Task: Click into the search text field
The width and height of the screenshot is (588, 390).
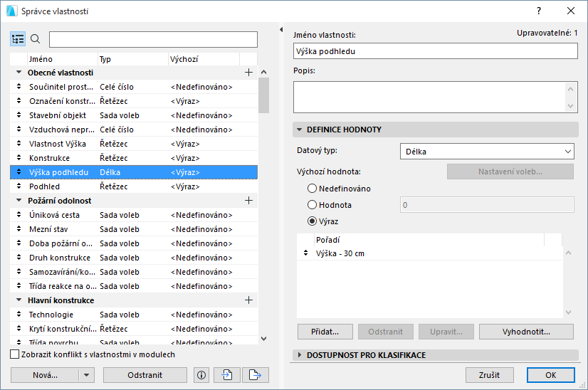Action: [x=153, y=39]
